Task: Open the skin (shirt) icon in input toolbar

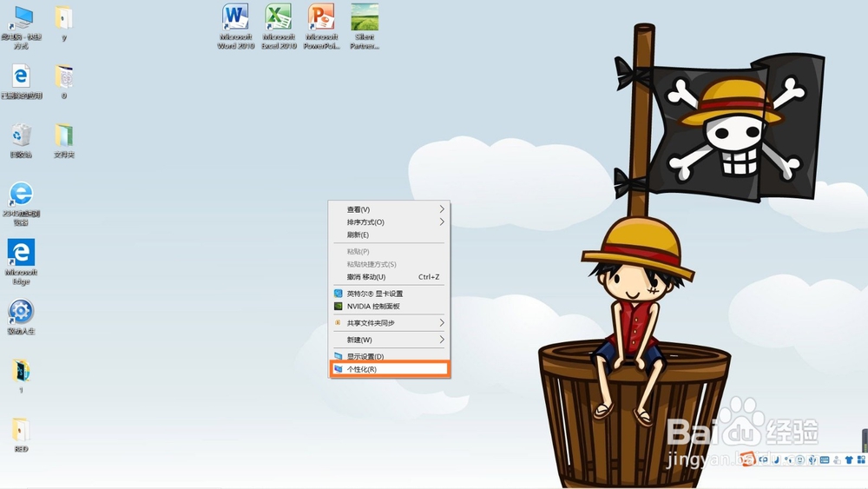Action: [849, 459]
